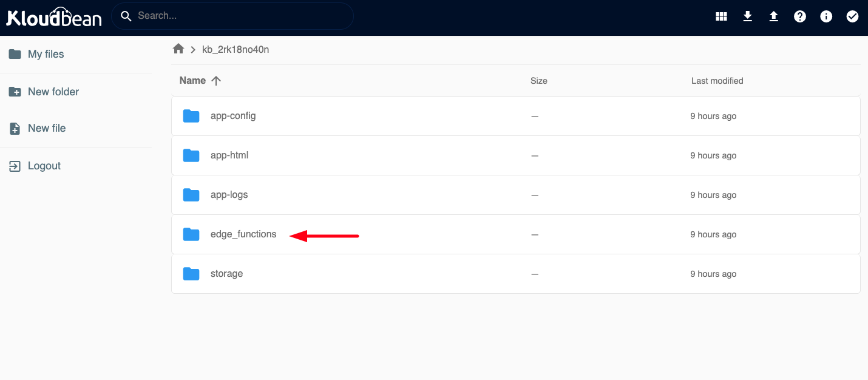Focus the Search input field
The width and height of the screenshot is (868, 380).
(x=240, y=16)
